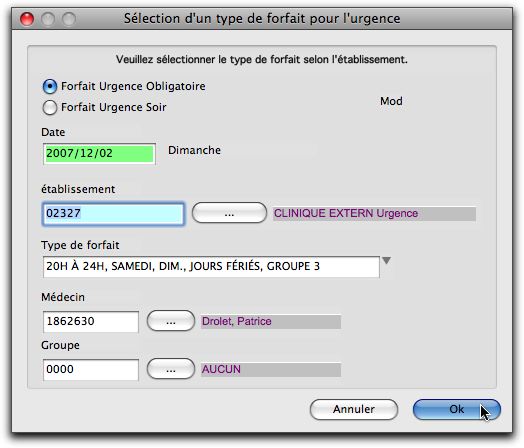Click the Ok button
524x448 pixels.
(456, 409)
